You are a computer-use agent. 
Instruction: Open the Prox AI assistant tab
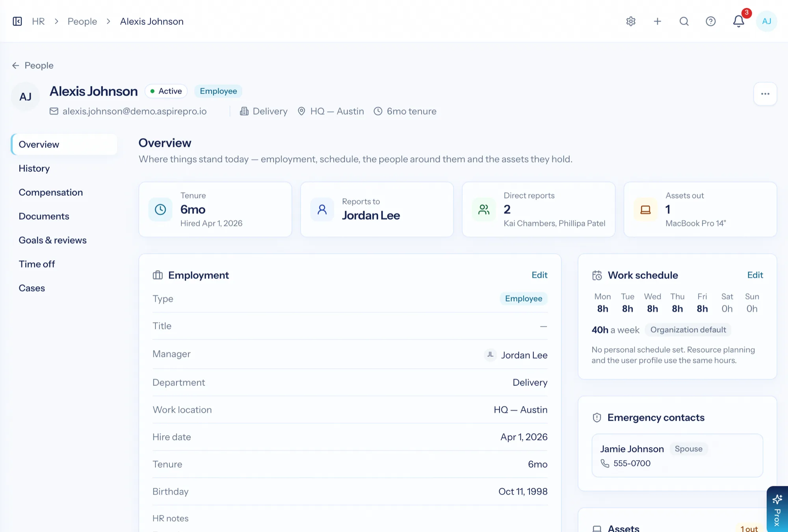(777, 509)
